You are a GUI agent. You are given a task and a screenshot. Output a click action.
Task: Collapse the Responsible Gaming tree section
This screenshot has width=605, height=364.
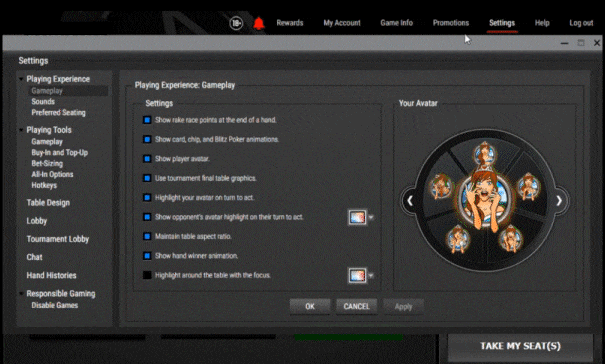(x=21, y=294)
